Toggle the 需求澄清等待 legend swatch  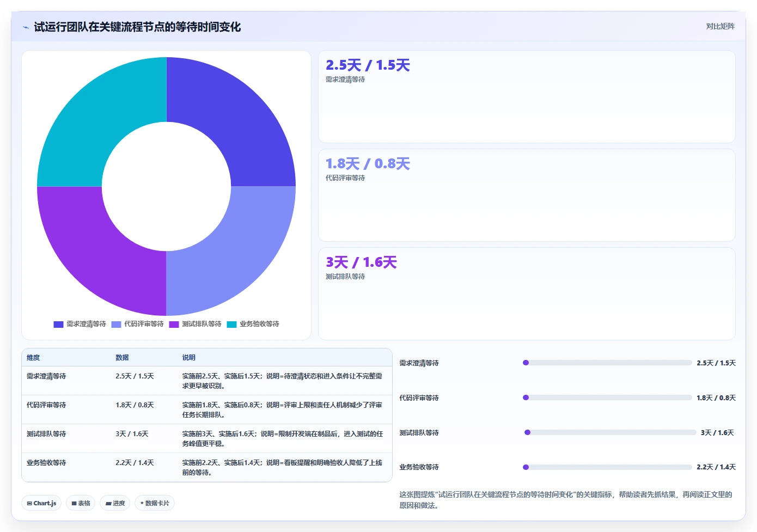(58, 324)
